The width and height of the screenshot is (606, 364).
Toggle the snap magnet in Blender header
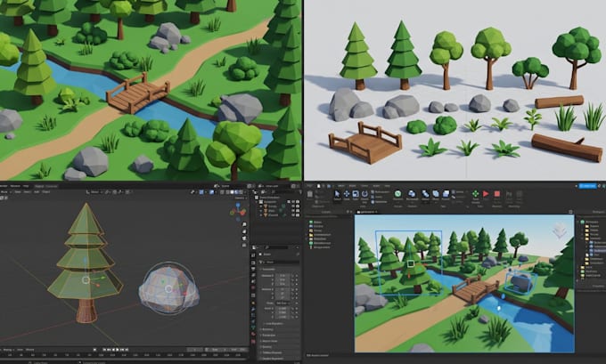click(107, 192)
